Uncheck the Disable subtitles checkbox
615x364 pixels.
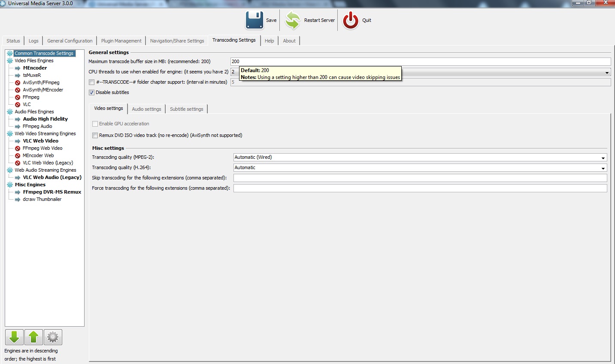pyautogui.click(x=91, y=93)
